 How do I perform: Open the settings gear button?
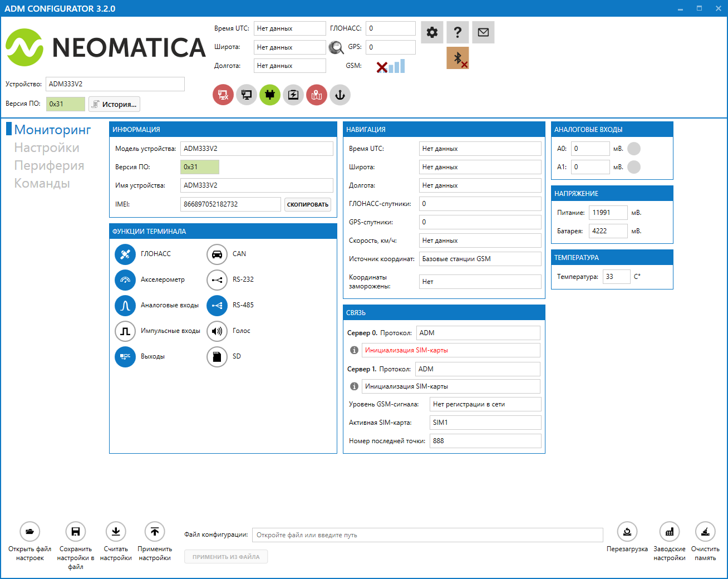coord(432,32)
